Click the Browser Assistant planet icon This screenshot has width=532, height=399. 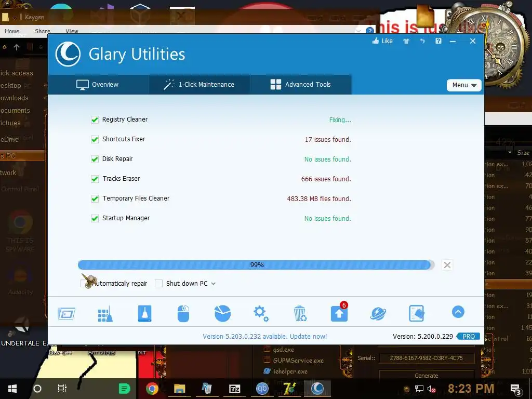coord(378,313)
